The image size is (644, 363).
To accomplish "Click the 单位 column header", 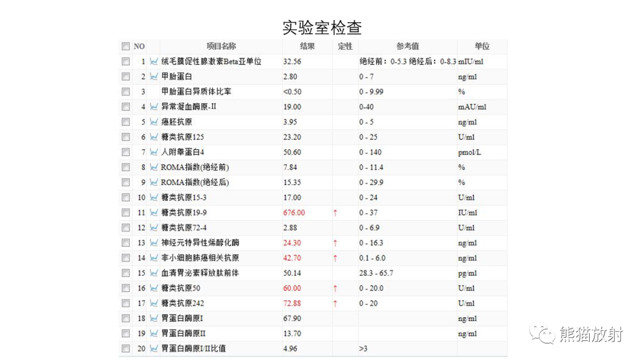I will (x=482, y=46).
